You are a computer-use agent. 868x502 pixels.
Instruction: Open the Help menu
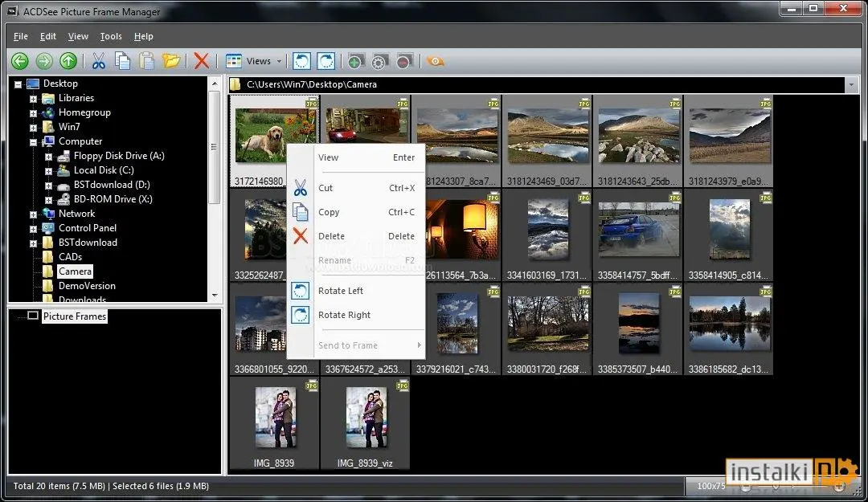pyautogui.click(x=143, y=36)
